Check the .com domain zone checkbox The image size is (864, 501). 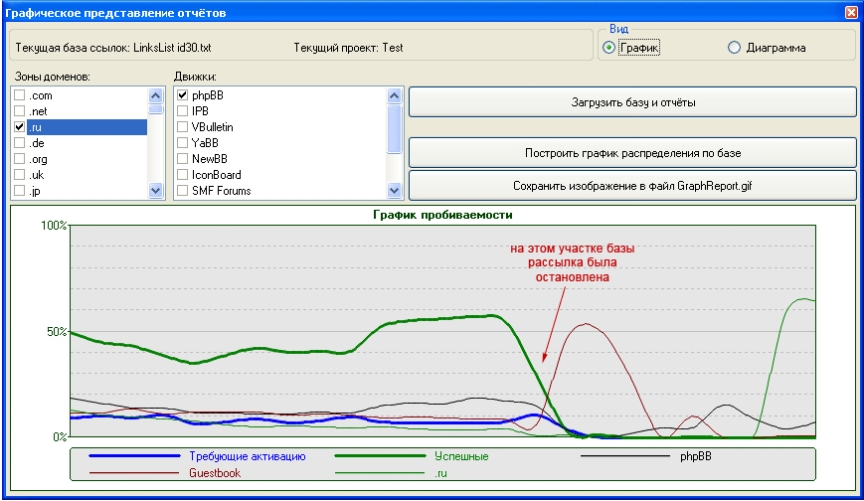[x=20, y=95]
